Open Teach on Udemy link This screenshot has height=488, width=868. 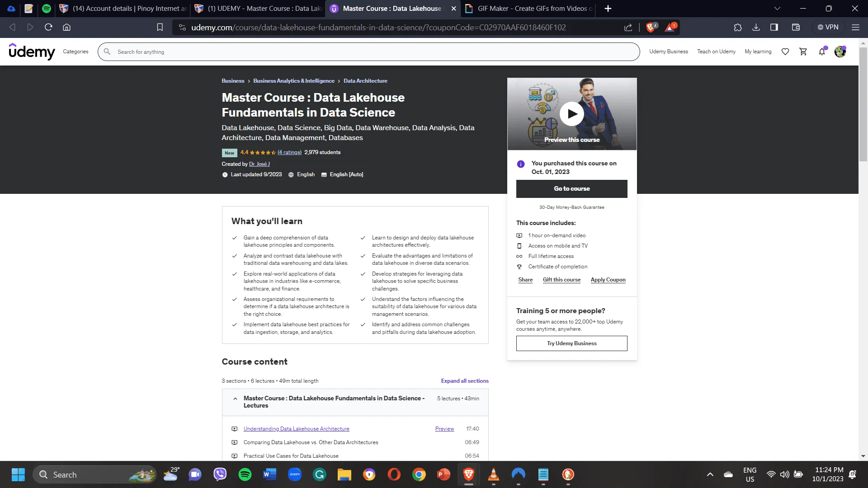pyautogui.click(x=716, y=52)
